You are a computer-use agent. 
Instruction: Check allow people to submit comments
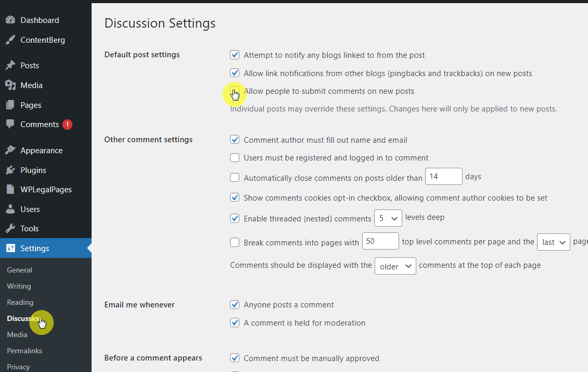click(235, 91)
